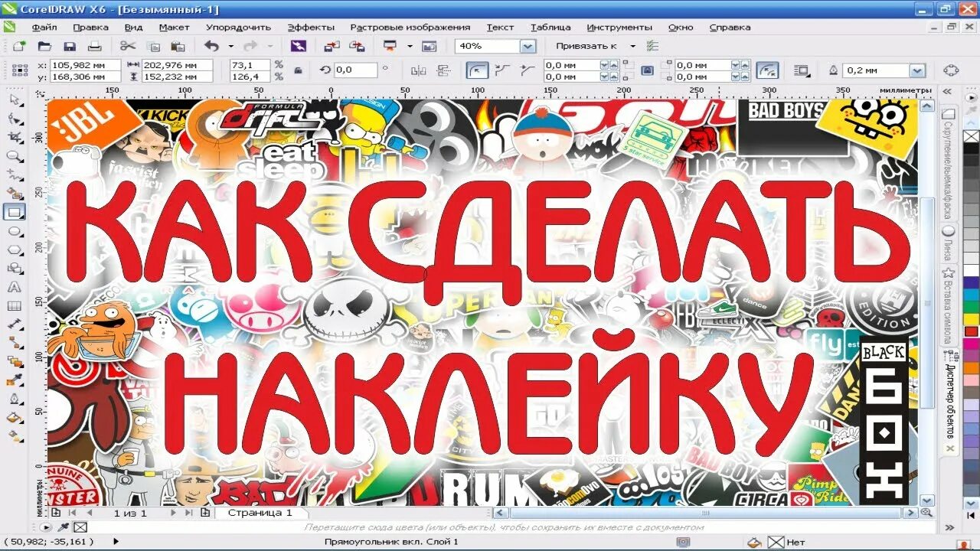Open the Файл menu
Image resolution: width=980 pixels, height=551 pixels.
(x=44, y=27)
